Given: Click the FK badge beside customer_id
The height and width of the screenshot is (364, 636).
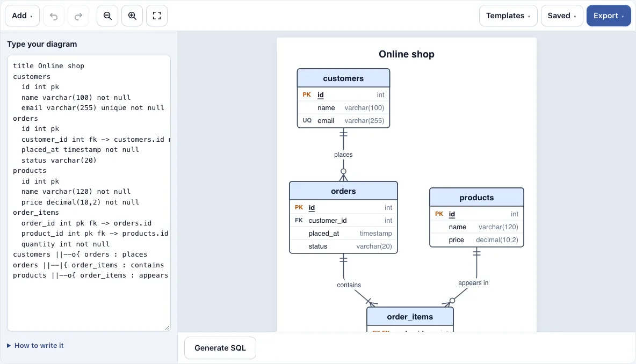Looking at the screenshot, I should tap(299, 221).
